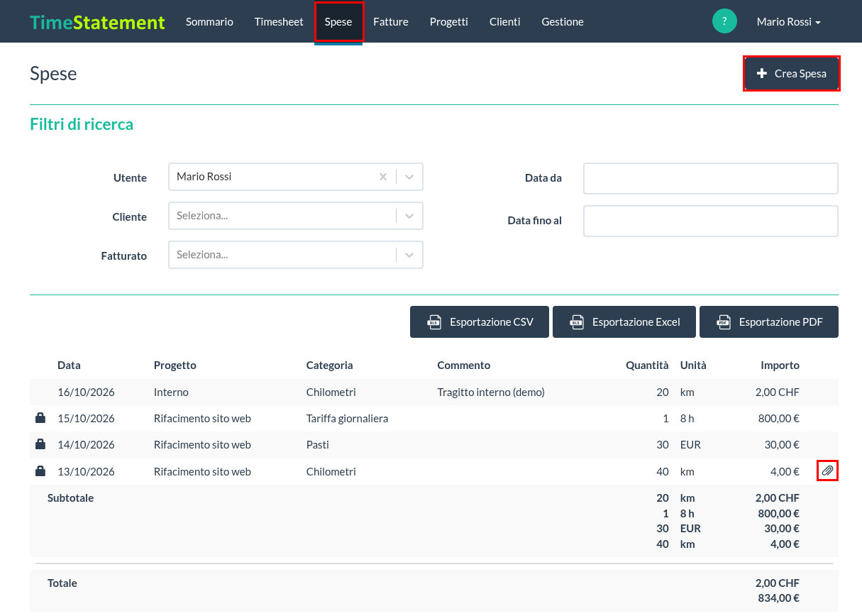Export the list with Esportazione PDF
This screenshot has width=862, height=616.
point(769,322)
